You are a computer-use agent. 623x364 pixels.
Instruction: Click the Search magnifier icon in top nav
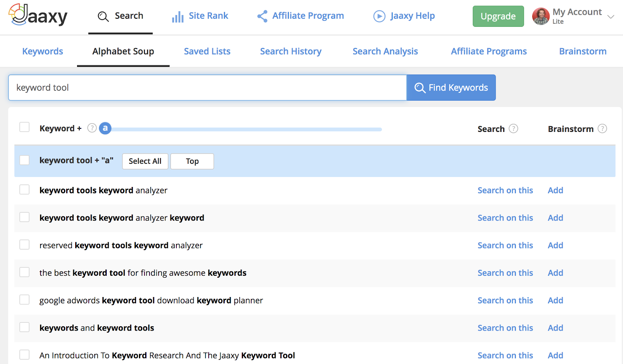pyautogui.click(x=103, y=16)
